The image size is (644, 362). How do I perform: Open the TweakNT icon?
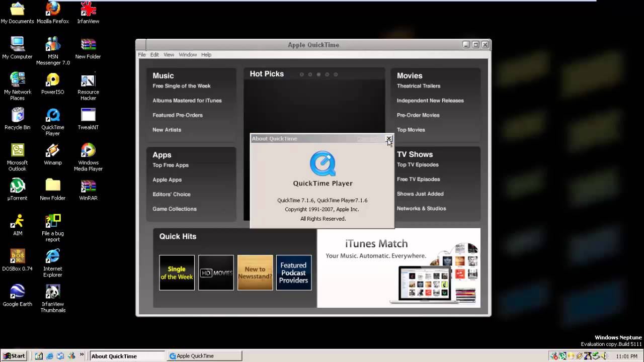pyautogui.click(x=88, y=119)
